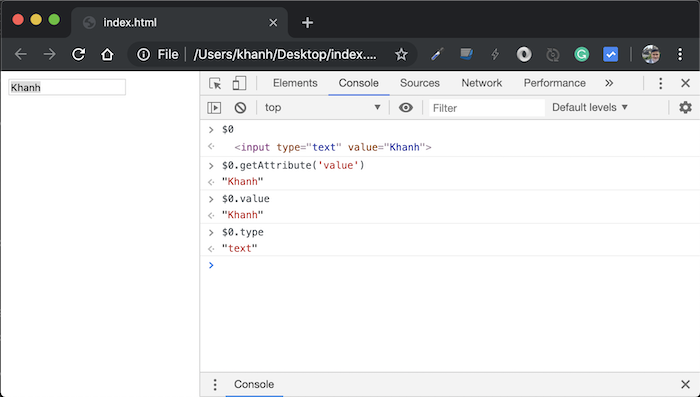700x397 pixels.
Task: Click the lightning bolt extension icon
Action: (x=495, y=54)
